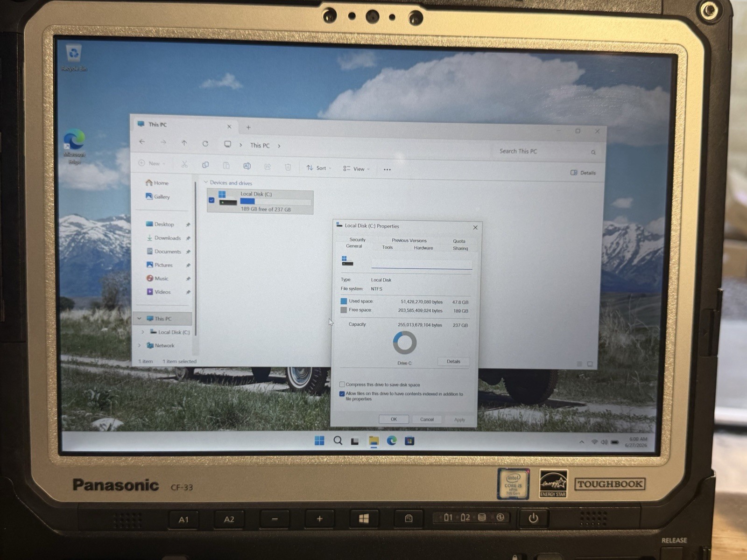
Task: Switch to the details list view icon
Action: (579, 364)
